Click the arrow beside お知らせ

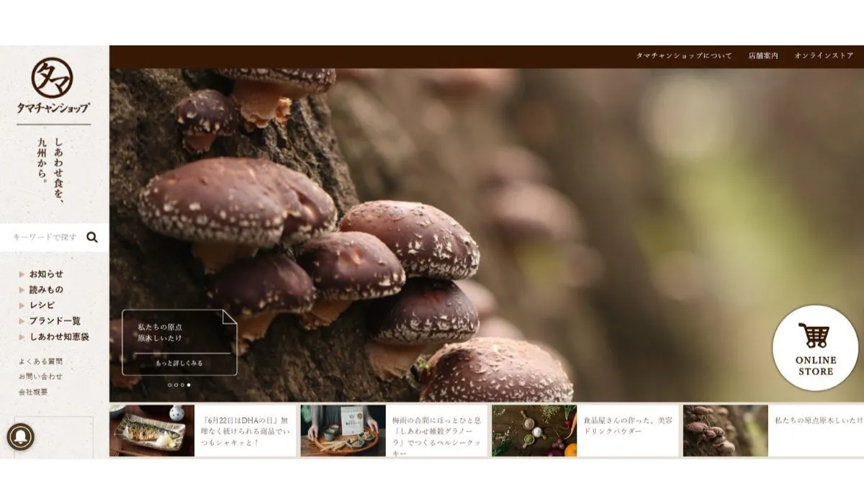[x=22, y=274]
